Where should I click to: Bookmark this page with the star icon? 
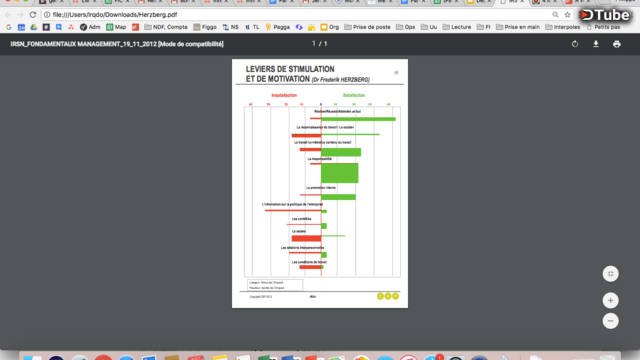[567, 15]
